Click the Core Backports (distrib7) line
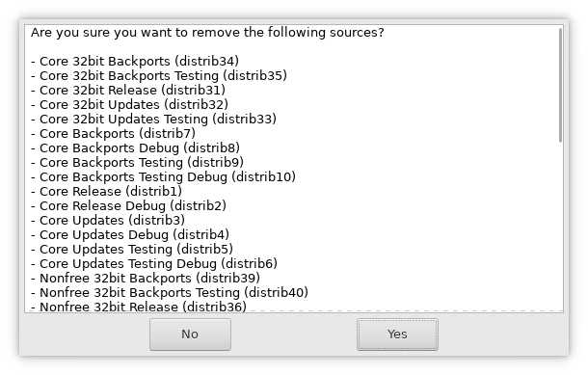 click(x=113, y=134)
